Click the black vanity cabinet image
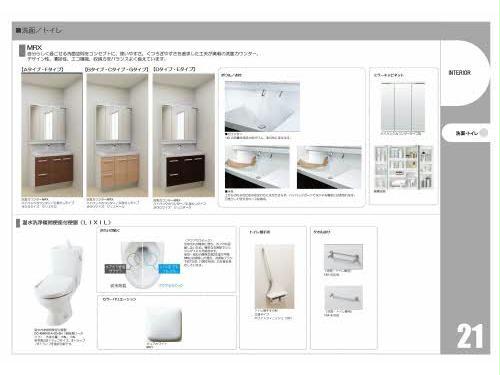The height and width of the screenshot is (375, 500). 184,135
